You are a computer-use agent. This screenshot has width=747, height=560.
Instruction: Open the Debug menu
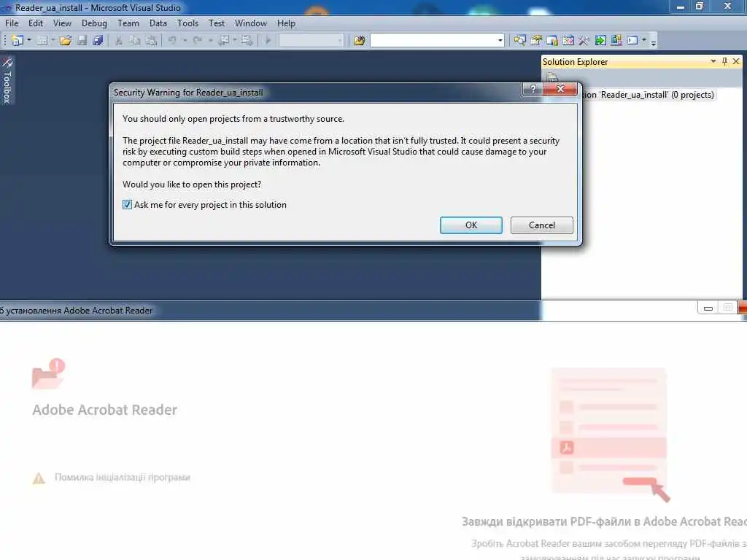pyautogui.click(x=94, y=23)
